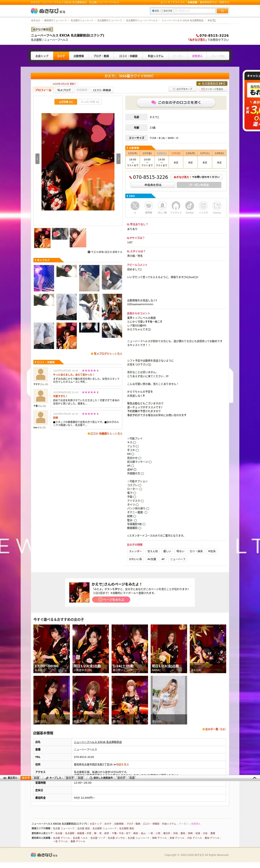Viewport: 260px width, 868px height.
Task: Click the 女の子をキープ button
Action: 183,89
